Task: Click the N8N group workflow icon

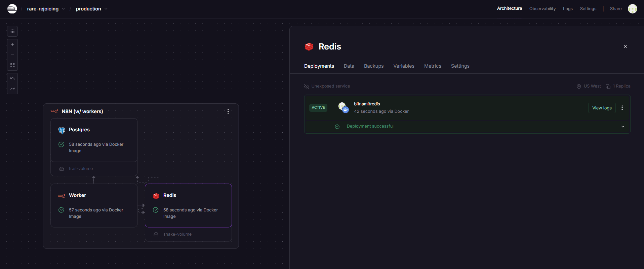Action: point(54,111)
